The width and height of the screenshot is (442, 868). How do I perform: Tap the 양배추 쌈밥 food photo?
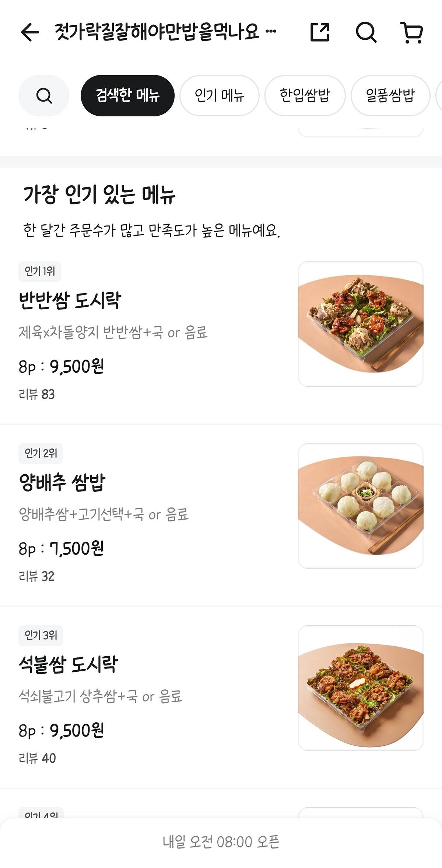tap(361, 506)
